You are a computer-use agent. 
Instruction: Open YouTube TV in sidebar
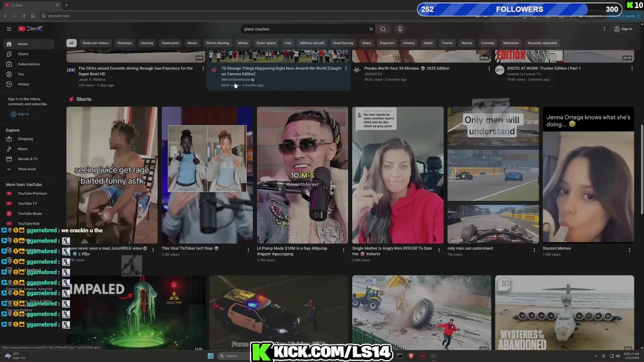[x=30, y=203]
